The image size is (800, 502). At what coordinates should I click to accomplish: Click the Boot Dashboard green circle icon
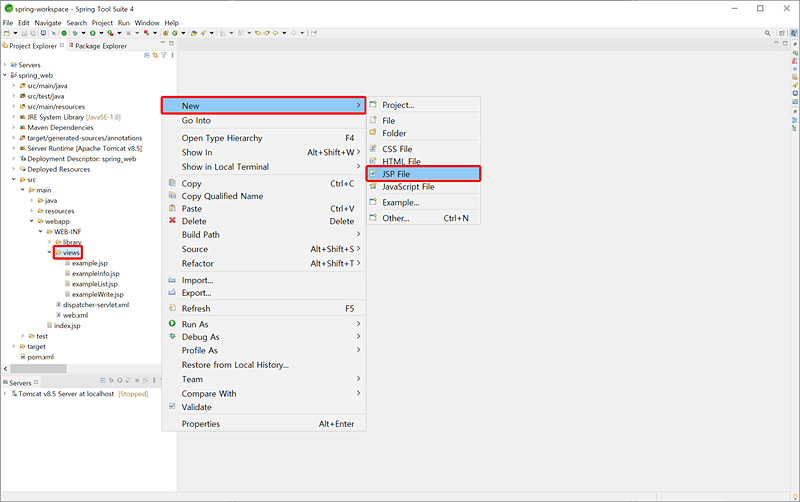point(64,33)
